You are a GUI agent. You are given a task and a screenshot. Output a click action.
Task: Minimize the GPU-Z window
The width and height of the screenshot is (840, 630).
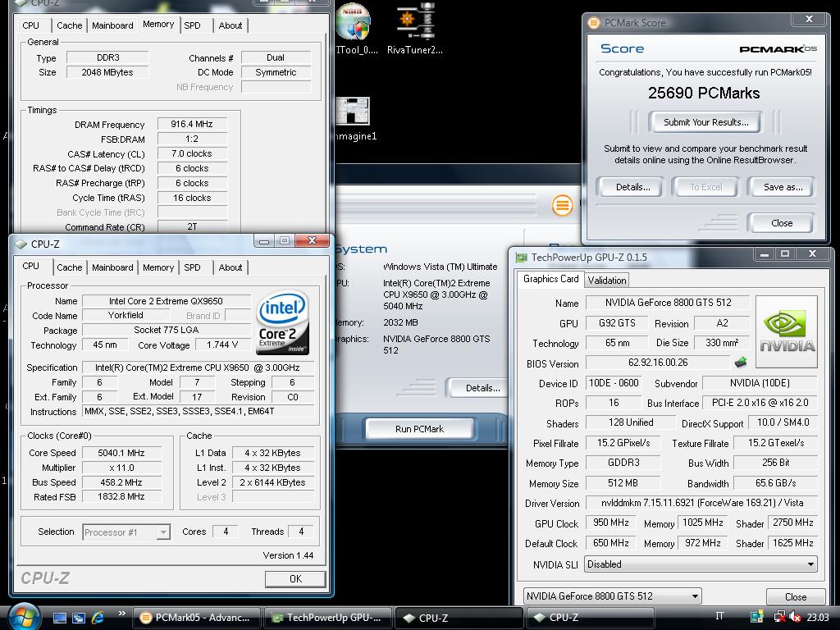coord(765,254)
